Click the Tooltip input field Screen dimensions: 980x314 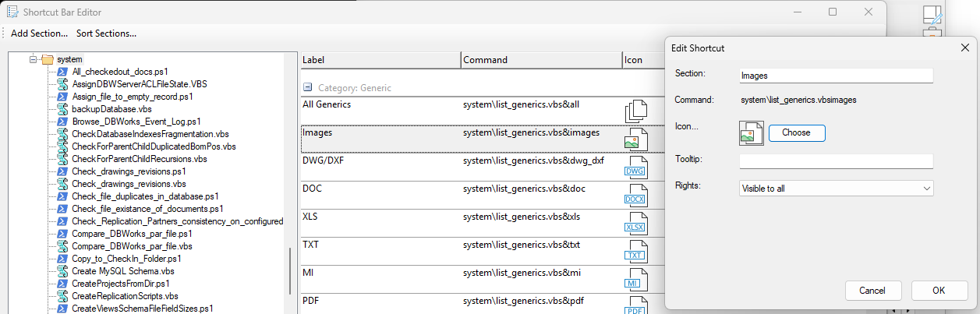coord(837,161)
